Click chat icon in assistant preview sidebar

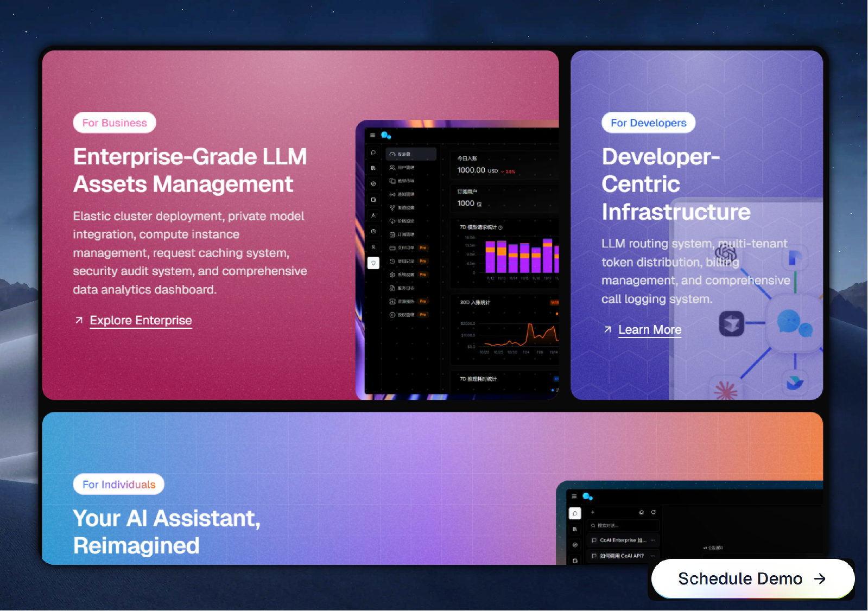[x=575, y=513]
